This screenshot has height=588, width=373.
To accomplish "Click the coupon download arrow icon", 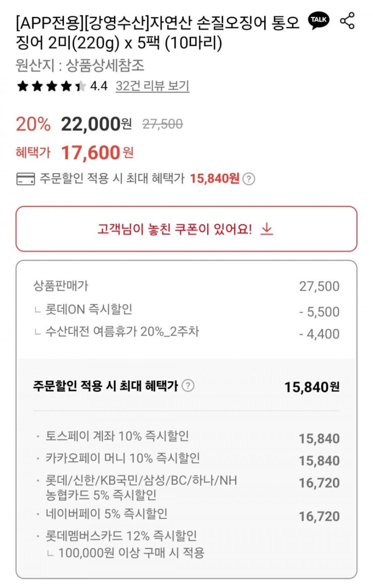I will (x=267, y=229).
